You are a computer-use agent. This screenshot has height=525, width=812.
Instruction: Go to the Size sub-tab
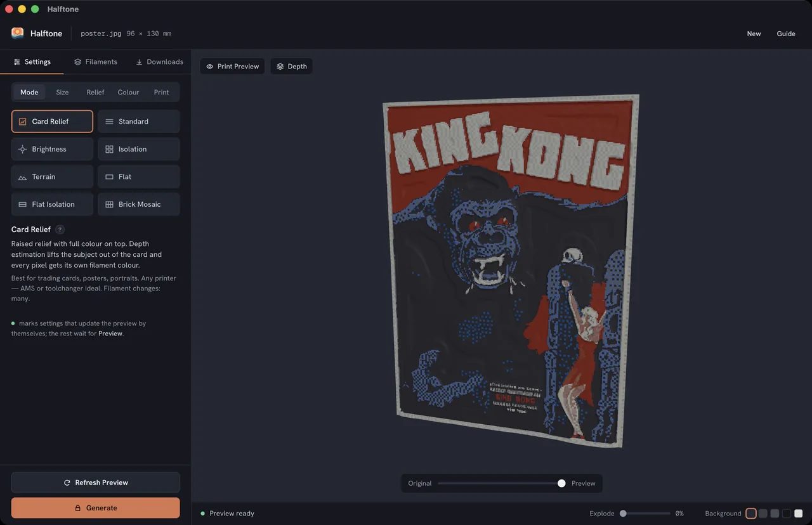62,92
